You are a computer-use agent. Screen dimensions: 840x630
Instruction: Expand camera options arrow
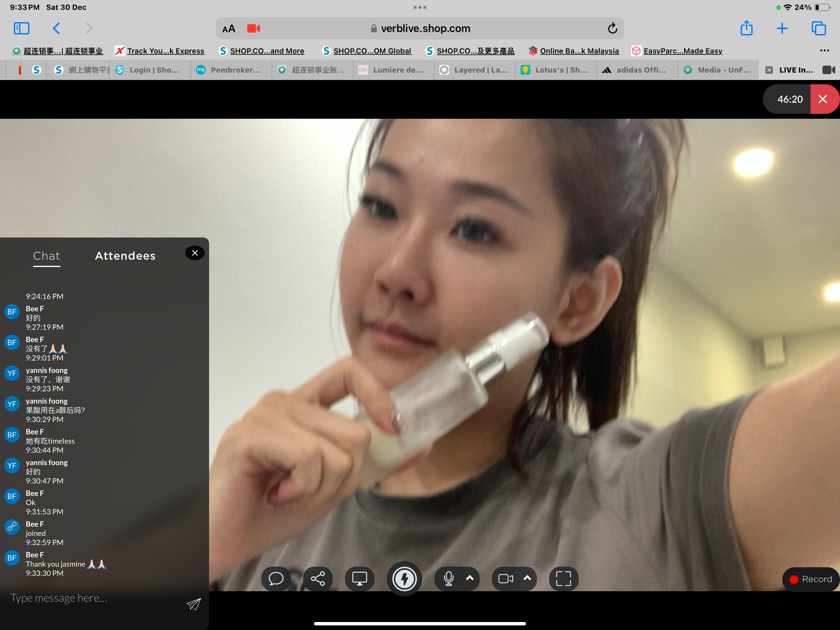point(527,578)
